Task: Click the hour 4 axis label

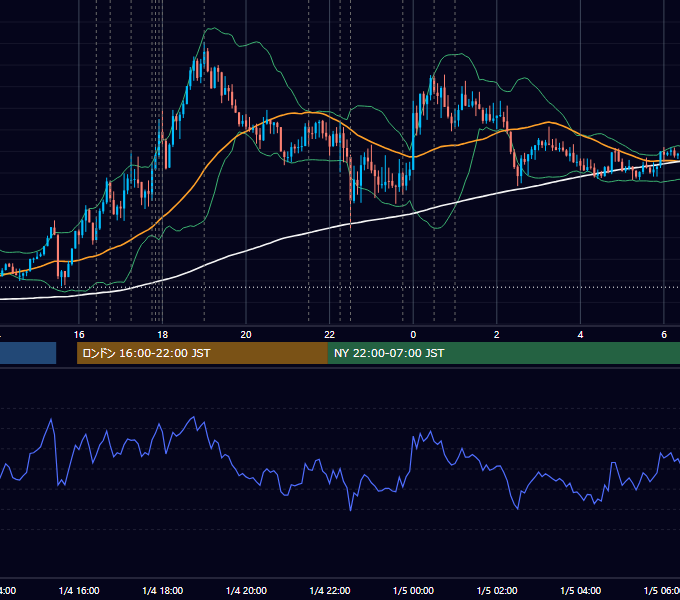Action: click(x=580, y=335)
